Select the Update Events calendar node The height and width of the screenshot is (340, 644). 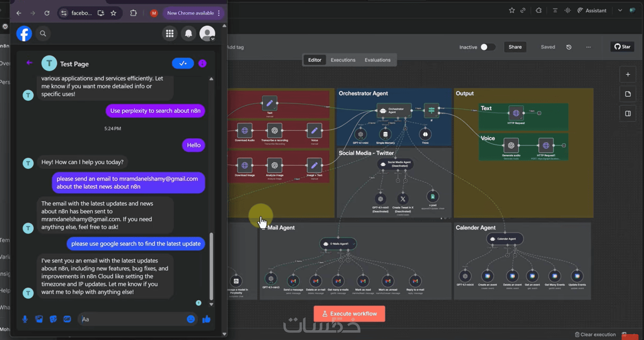pos(577,276)
